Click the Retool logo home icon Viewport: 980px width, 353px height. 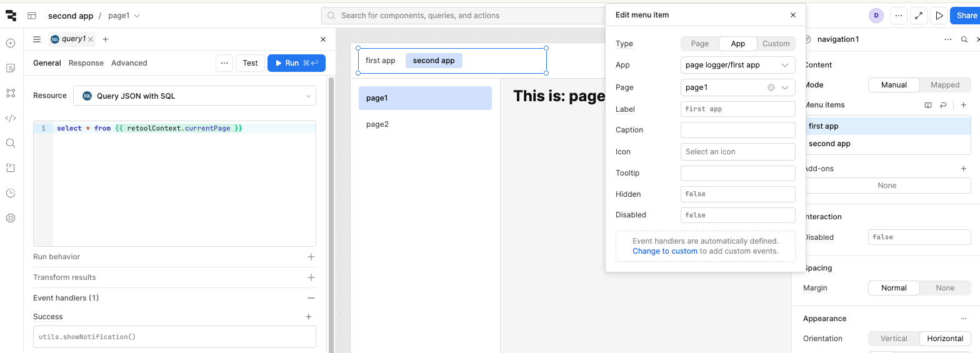11,16
